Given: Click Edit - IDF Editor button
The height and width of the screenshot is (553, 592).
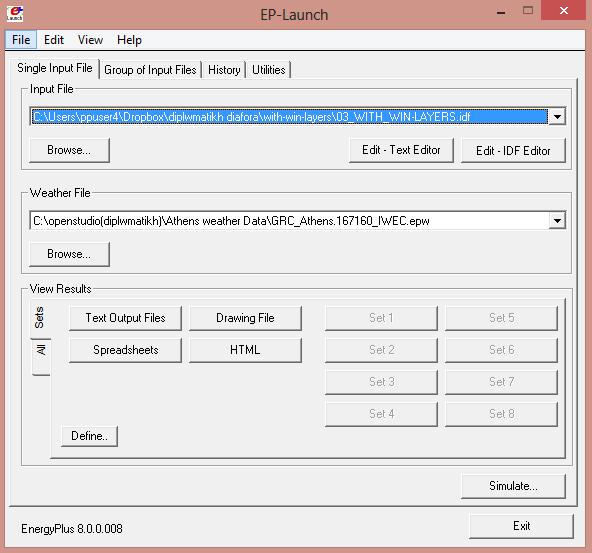Looking at the screenshot, I should tap(513, 151).
